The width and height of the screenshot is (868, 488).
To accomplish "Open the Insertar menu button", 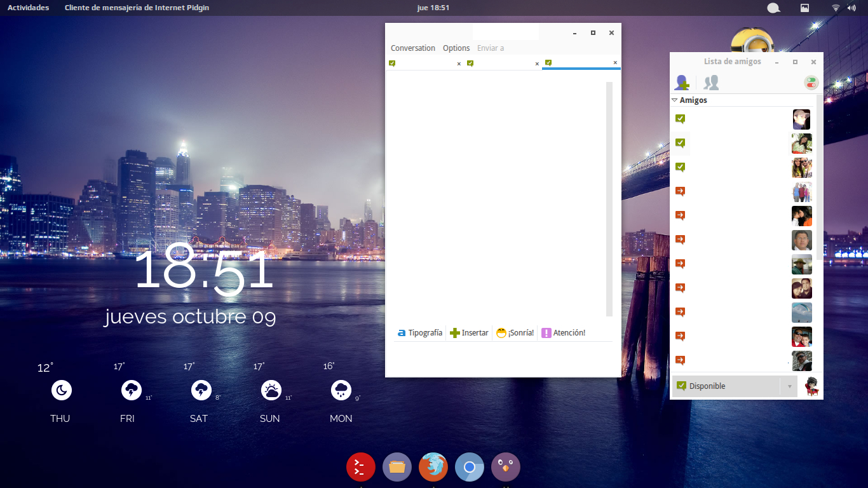I will 469,333.
